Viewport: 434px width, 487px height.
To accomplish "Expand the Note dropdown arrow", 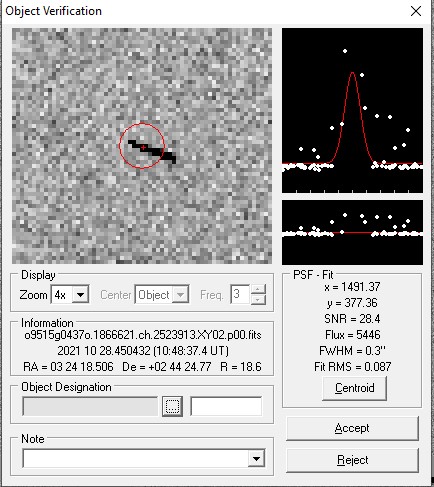I will click(256, 459).
